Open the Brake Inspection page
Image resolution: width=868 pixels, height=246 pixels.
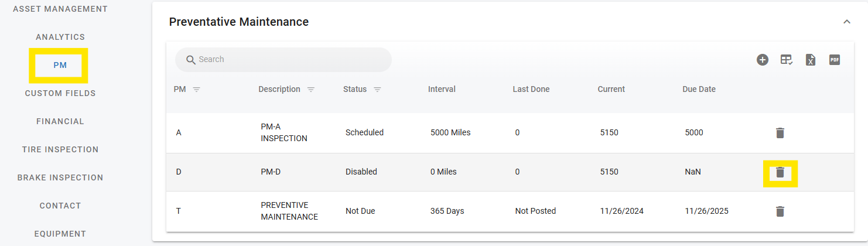pos(60,177)
